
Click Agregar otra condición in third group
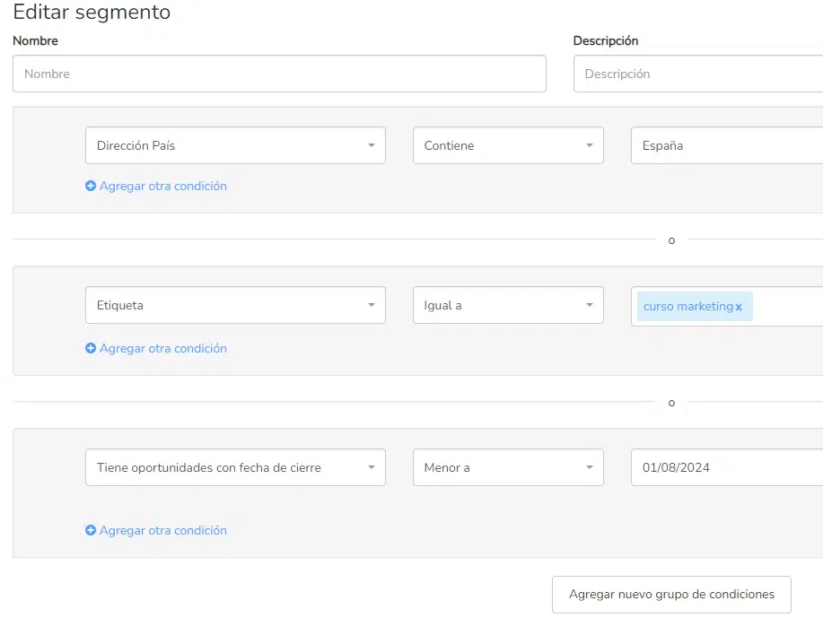(x=162, y=530)
